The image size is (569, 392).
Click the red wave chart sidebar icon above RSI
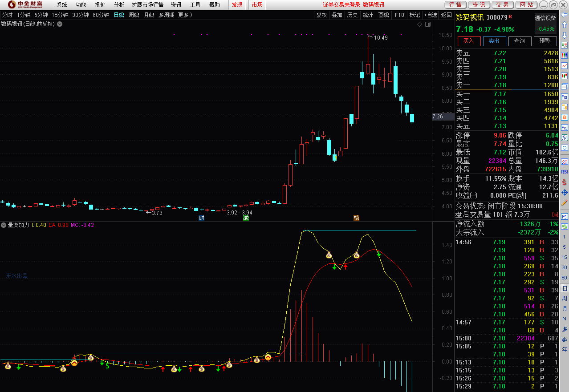point(564,161)
